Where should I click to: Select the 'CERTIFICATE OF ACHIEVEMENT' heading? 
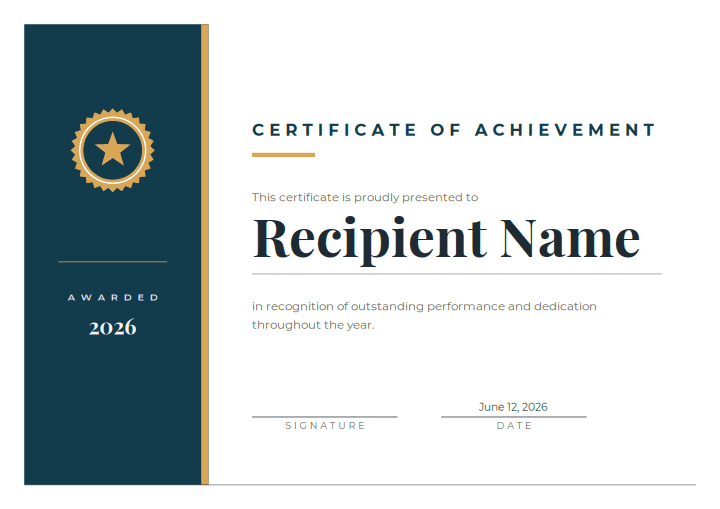pos(454,130)
